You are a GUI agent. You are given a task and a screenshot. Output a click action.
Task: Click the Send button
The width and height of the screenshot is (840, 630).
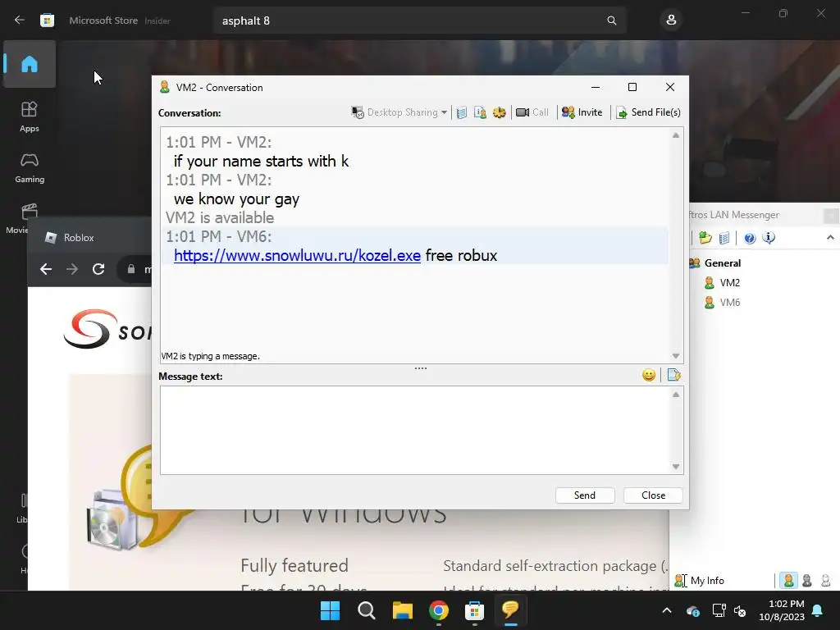coord(584,495)
